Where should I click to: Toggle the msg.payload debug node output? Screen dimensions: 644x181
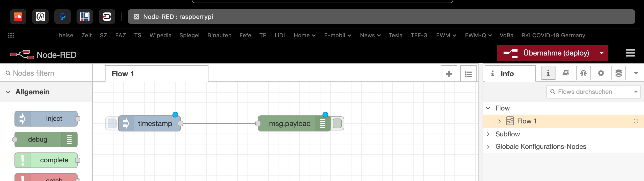pyautogui.click(x=337, y=123)
